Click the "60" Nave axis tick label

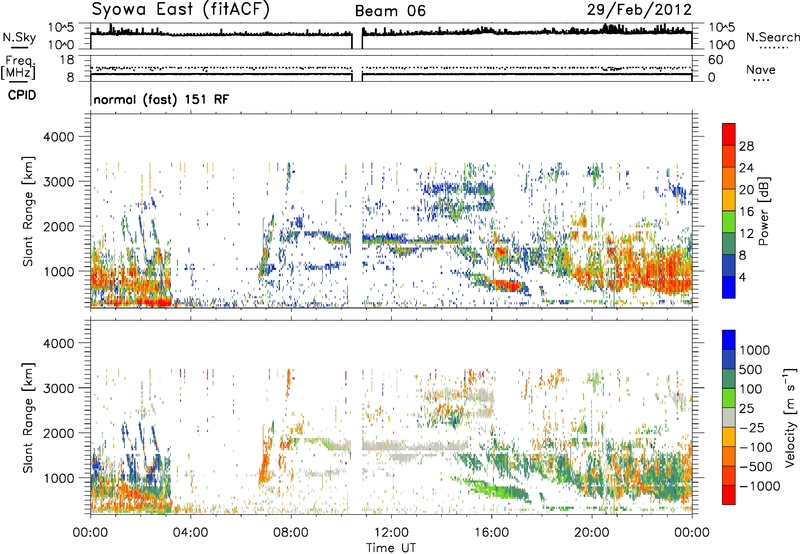[715, 60]
